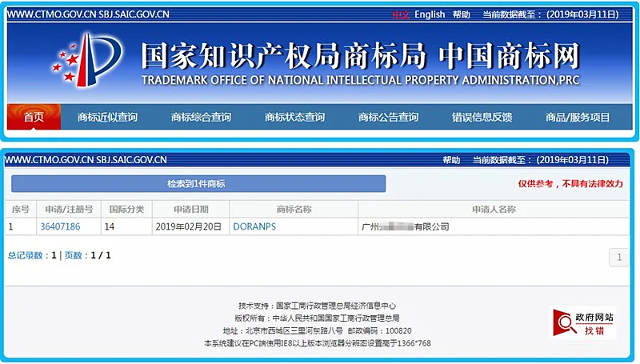Open registration number 36407186
The image size is (640, 364).
[x=60, y=227]
